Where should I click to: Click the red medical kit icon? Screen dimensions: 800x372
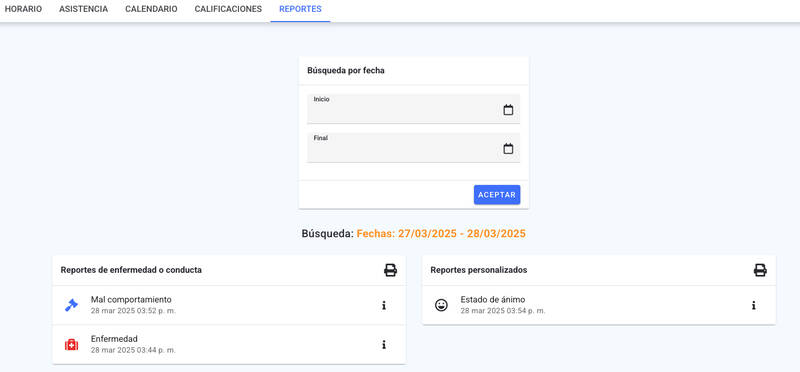71,345
